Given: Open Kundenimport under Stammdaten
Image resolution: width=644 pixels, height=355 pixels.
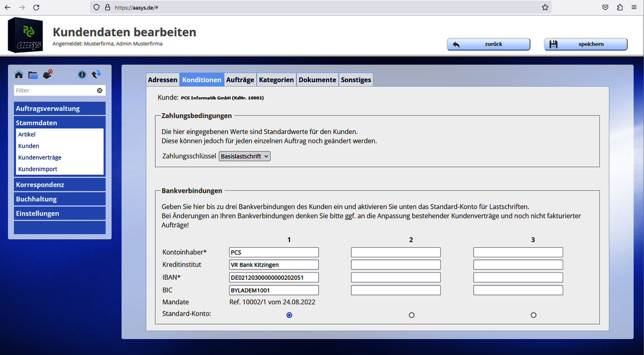Looking at the screenshot, I should click(x=38, y=169).
